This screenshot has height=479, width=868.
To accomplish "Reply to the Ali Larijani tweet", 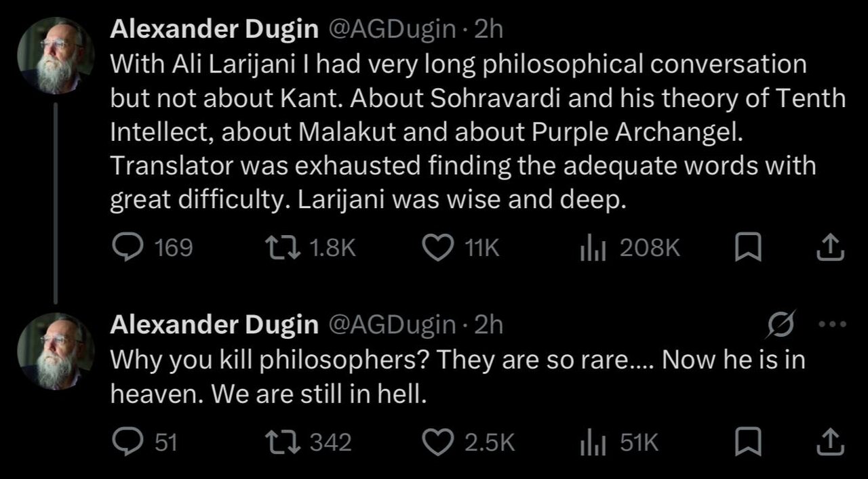I will click(125, 249).
